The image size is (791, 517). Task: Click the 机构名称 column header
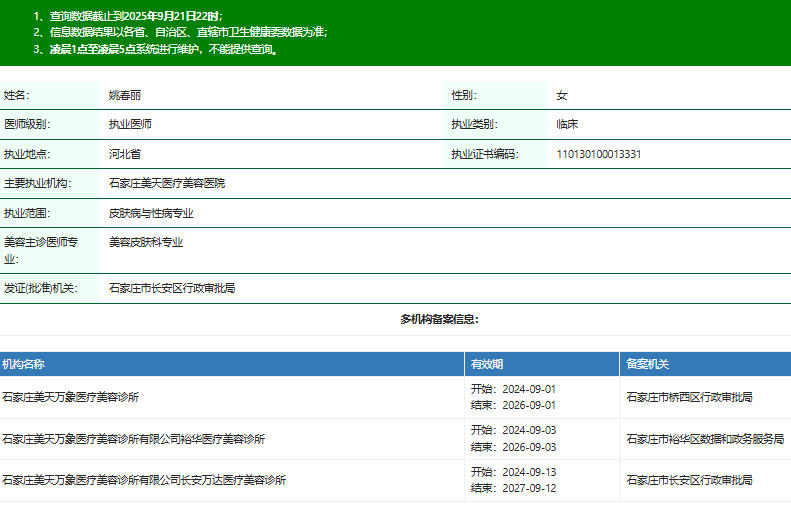(24, 364)
